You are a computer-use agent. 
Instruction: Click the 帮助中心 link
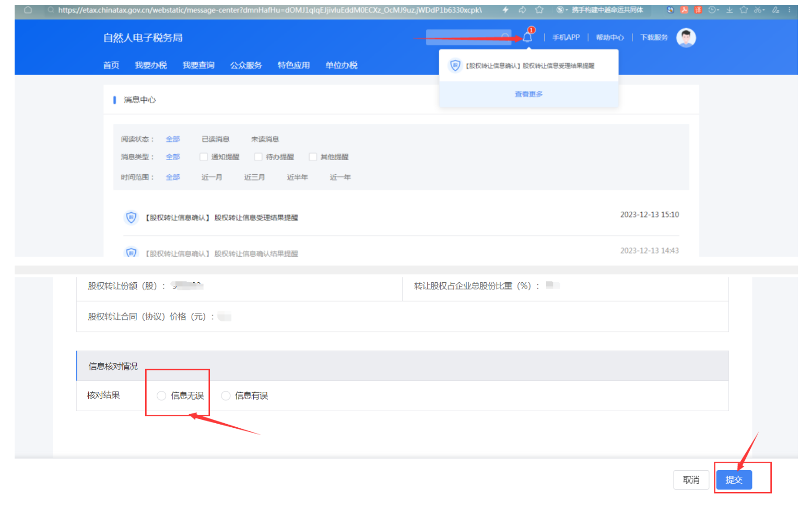(x=610, y=38)
